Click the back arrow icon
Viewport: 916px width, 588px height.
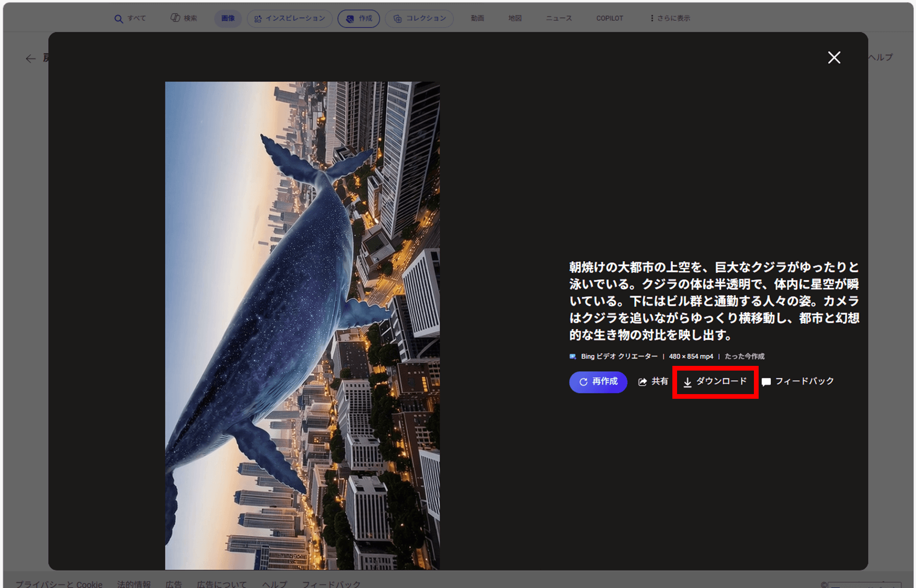point(31,59)
